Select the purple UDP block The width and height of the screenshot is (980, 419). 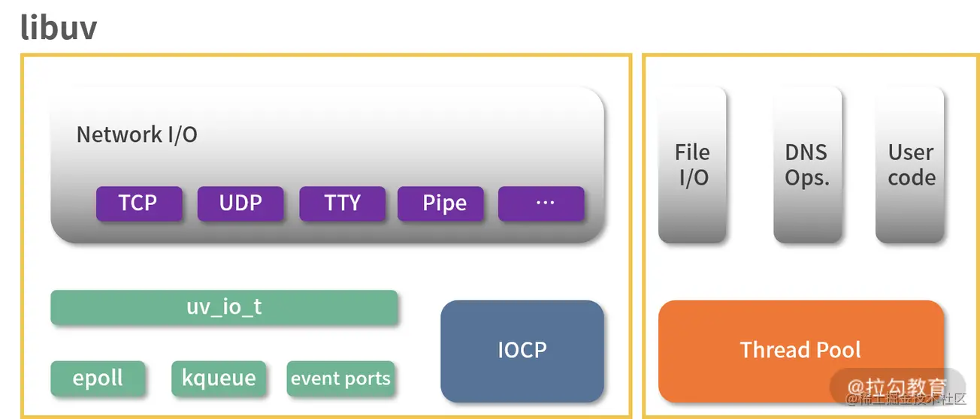[x=240, y=203]
